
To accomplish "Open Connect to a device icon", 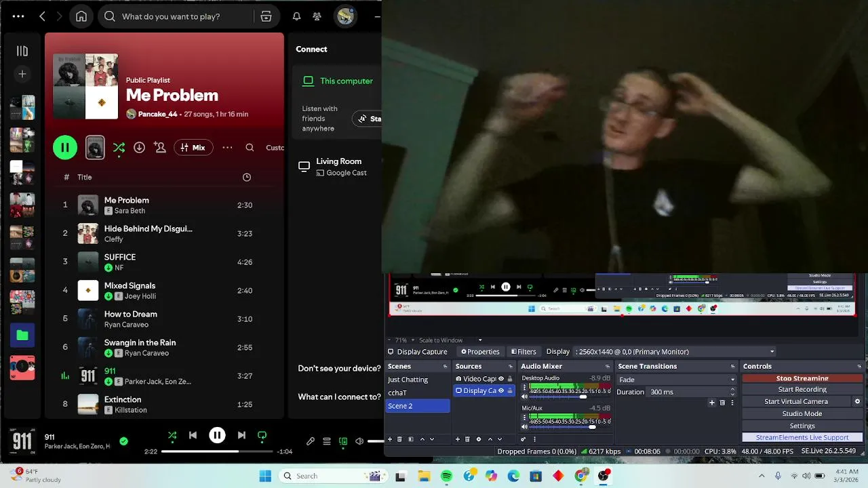I will point(343,441).
